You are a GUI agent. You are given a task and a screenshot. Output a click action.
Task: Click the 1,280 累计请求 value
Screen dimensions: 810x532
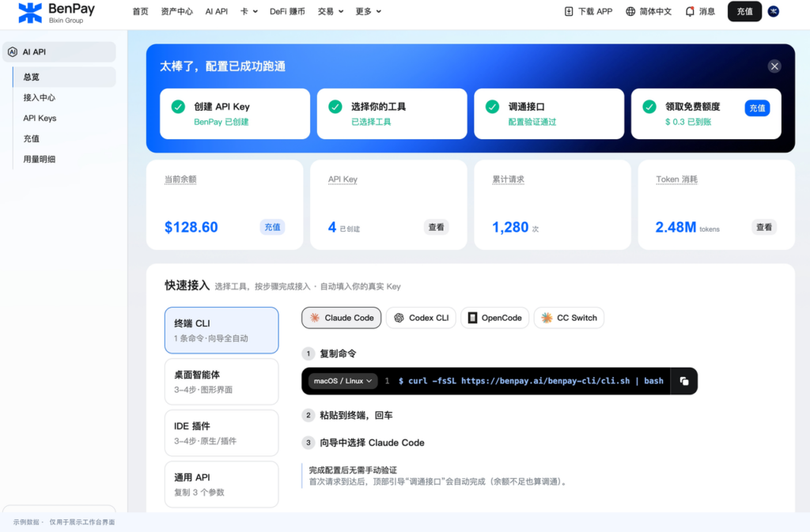[510, 228]
